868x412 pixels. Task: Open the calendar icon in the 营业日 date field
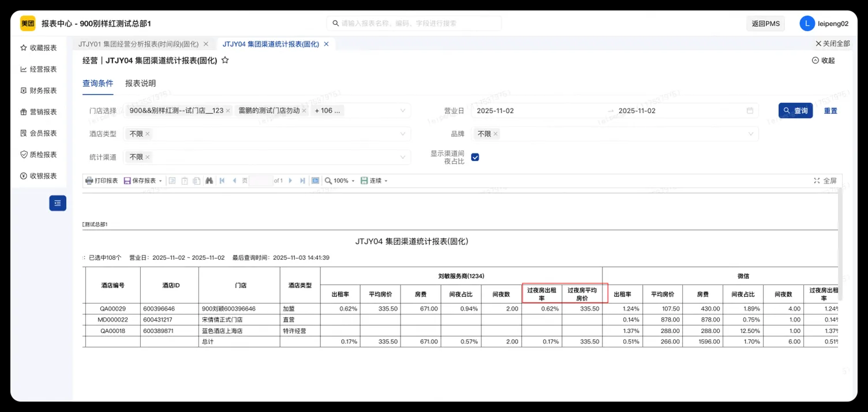[x=750, y=110]
